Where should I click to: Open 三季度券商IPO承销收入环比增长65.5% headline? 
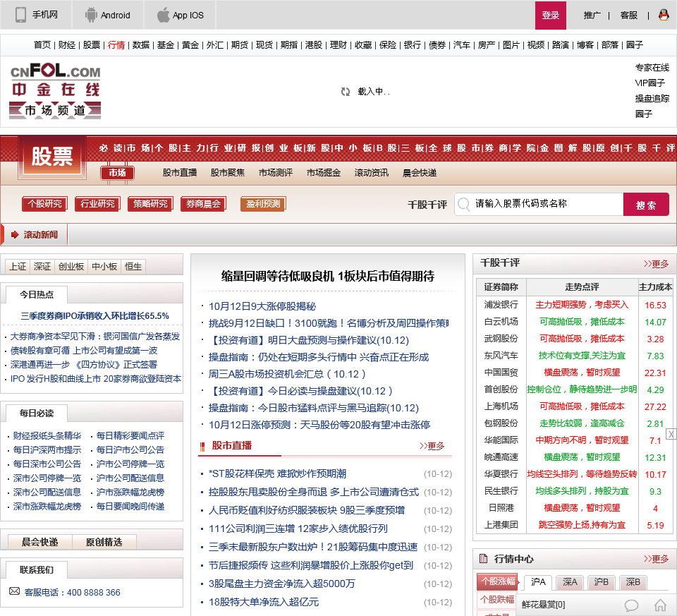pyautogui.click(x=94, y=316)
